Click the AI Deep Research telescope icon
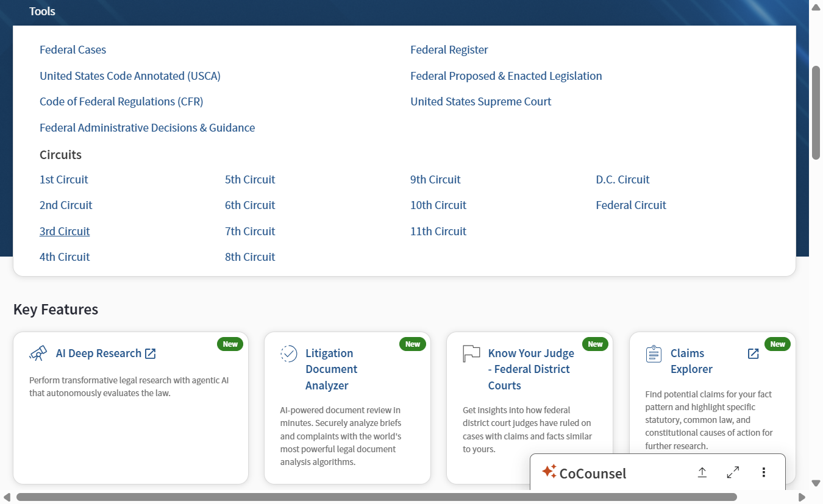Image resolution: width=823 pixels, height=504 pixels. click(x=38, y=353)
